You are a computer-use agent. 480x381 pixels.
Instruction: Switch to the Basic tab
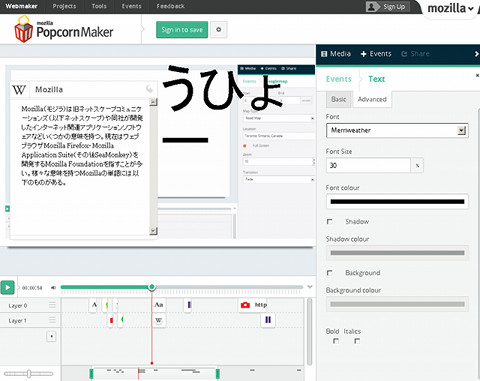tap(339, 99)
